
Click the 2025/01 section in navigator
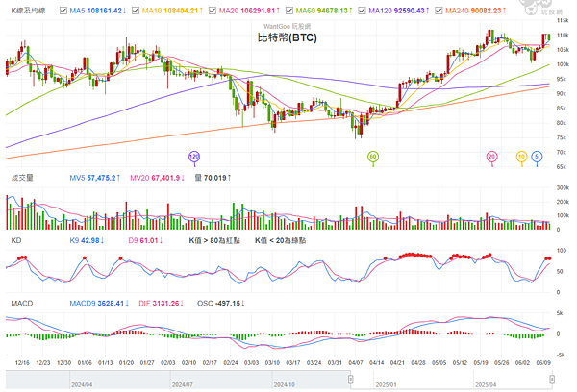pos(386,384)
